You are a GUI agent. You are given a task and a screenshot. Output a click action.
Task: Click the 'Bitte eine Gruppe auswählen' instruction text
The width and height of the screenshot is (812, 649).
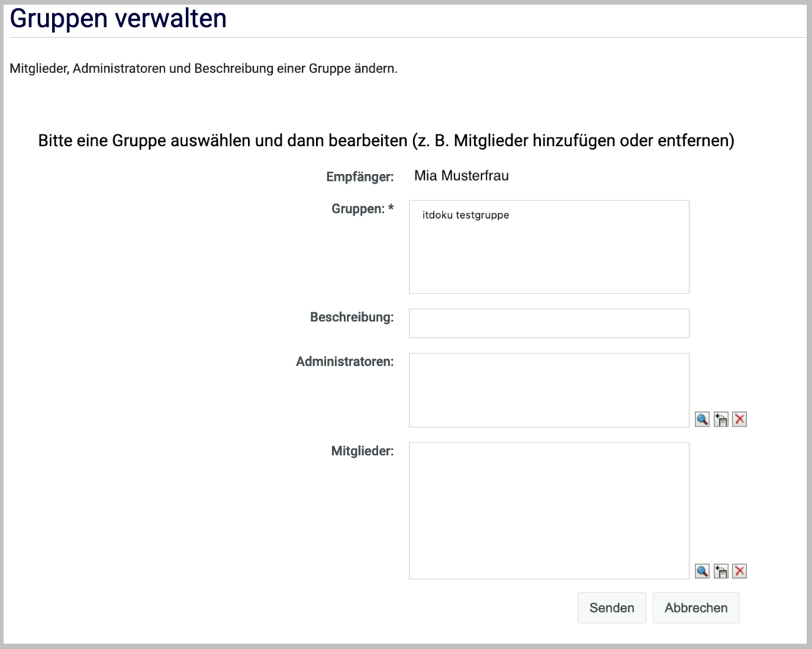pyautogui.click(x=386, y=140)
